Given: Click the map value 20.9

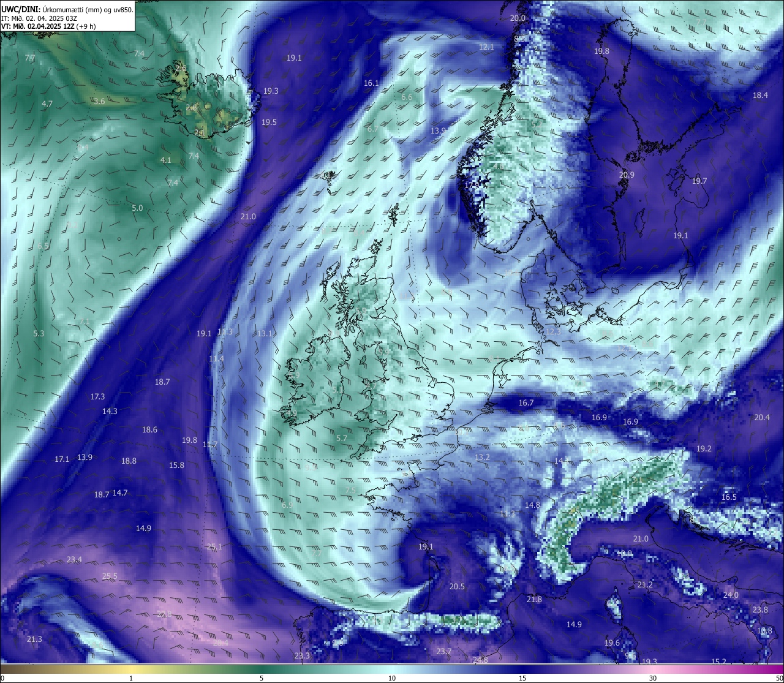Looking at the screenshot, I should (627, 175).
